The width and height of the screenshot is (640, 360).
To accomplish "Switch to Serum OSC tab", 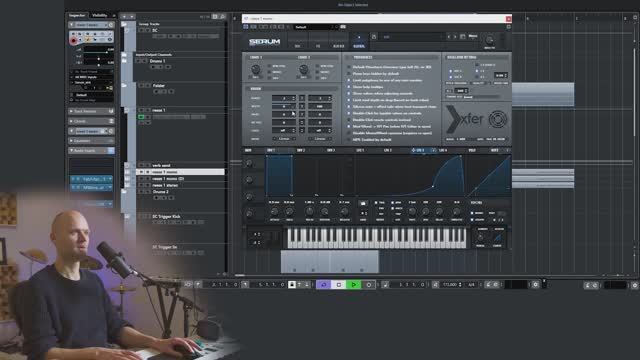I will [x=298, y=46].
